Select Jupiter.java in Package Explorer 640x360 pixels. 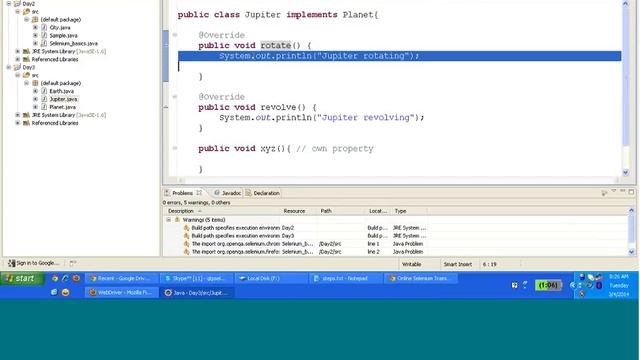(63, 99)
